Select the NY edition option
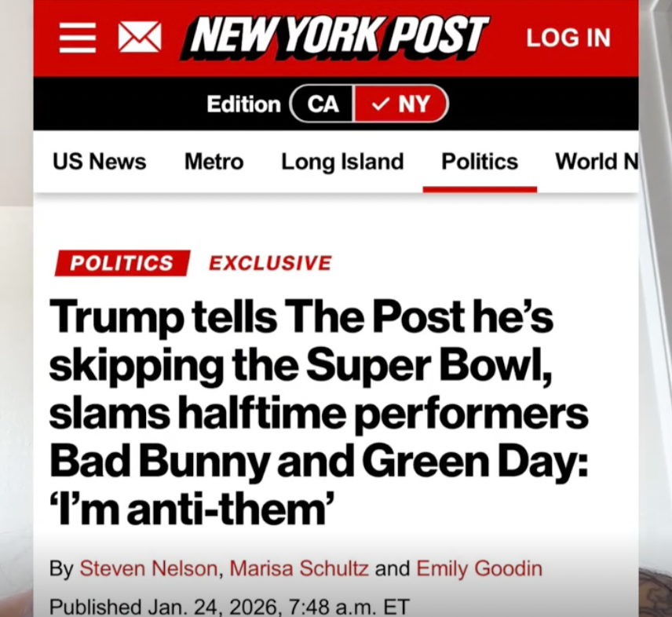This screenshot has width=672, height=617. 402,104
